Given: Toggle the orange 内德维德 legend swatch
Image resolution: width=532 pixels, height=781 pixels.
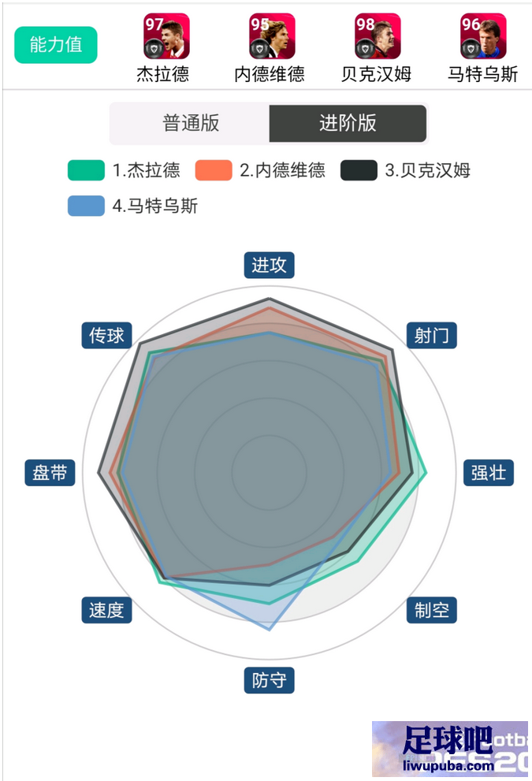Looking at the screenshot, I should (214, 170).
